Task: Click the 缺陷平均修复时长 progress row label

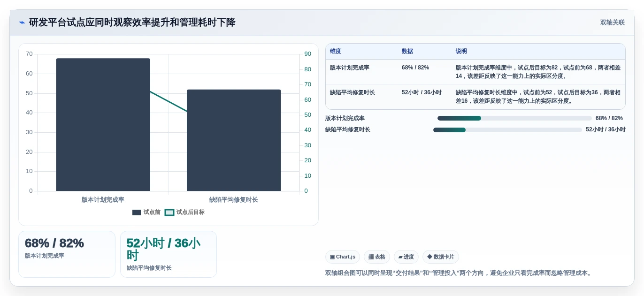Action: click(348, 129)
